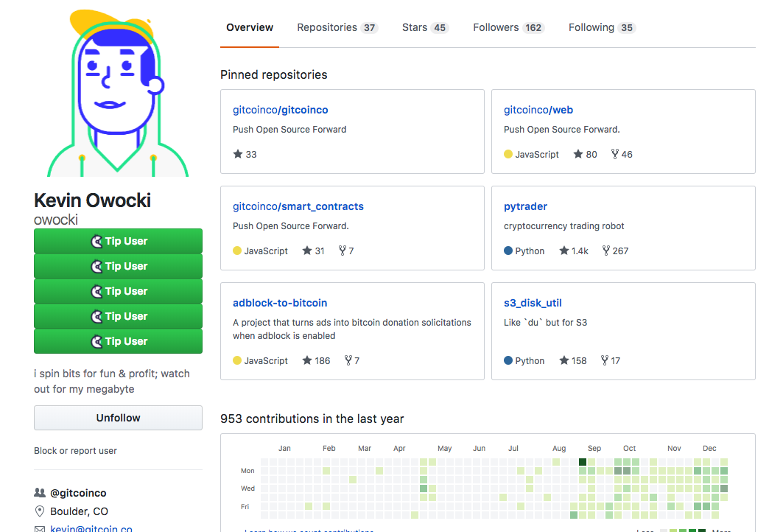Open the @gitcoinco organization link
Screen dimensions: 769x532
click(x=79, y=493)
